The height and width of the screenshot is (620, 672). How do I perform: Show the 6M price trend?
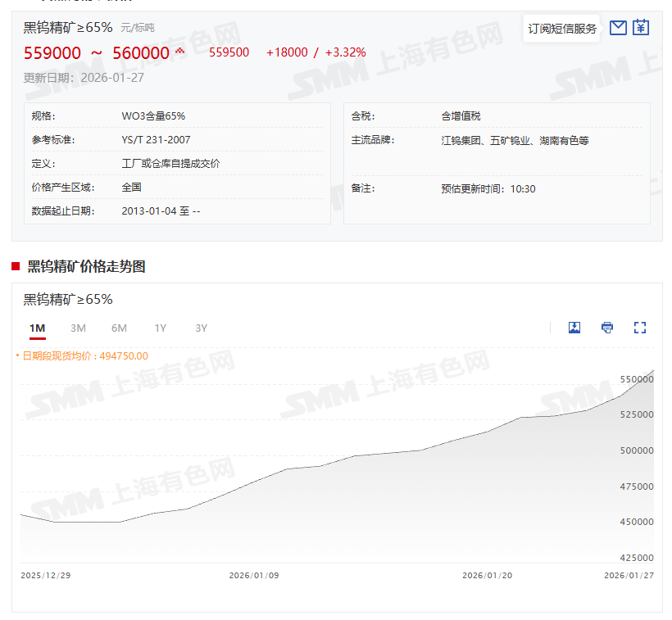coord(119,328)
